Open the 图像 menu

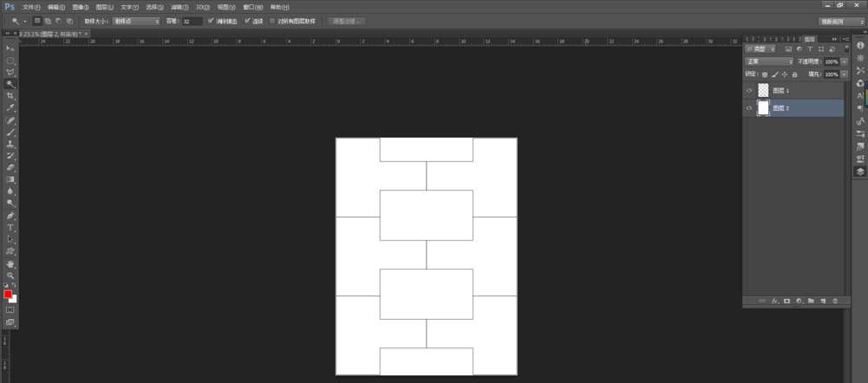click(80, 7)
